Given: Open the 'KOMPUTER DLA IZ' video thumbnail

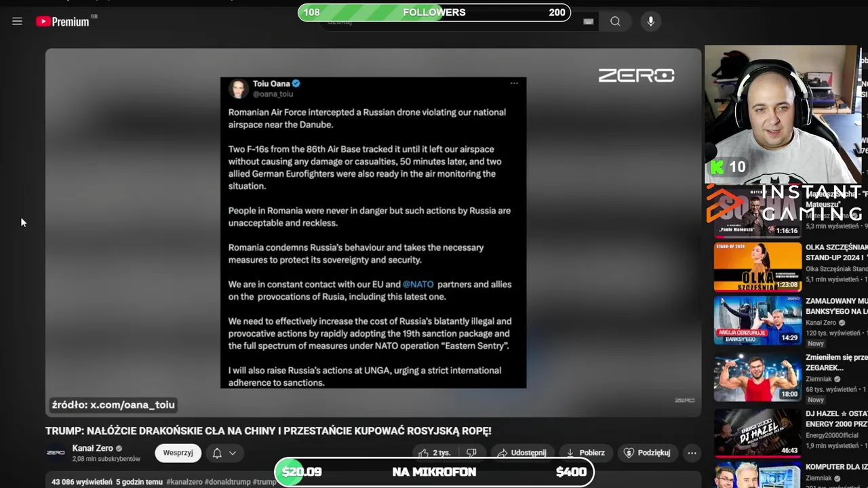Looking at the screenshot, I should coord(757,475).
